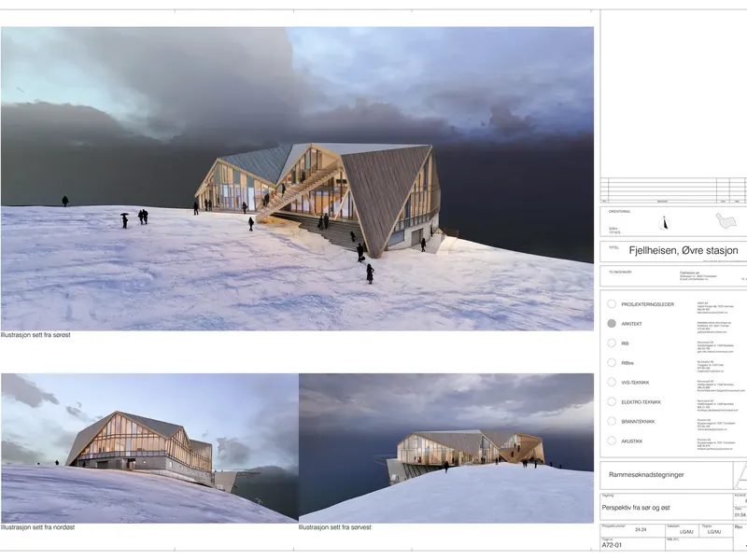Click title 'Fjellheisen, Øvre stasjon'
This screenshot has height=560, width=747.
tap(684, 250)
